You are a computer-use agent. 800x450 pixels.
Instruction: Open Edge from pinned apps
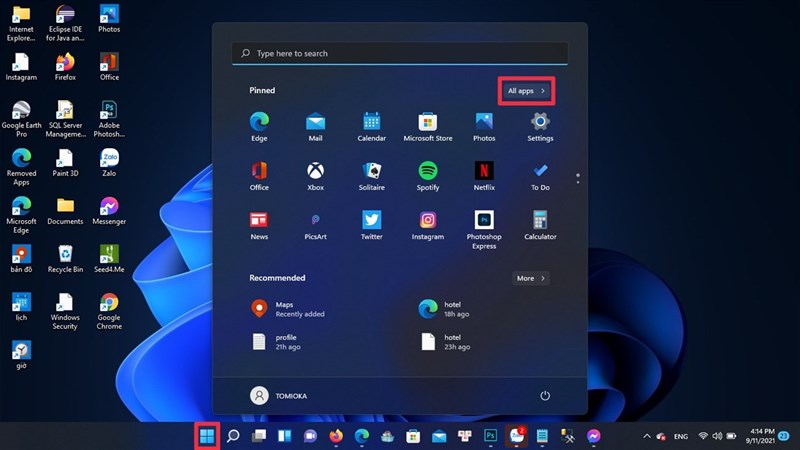click(x=259, y=127)
